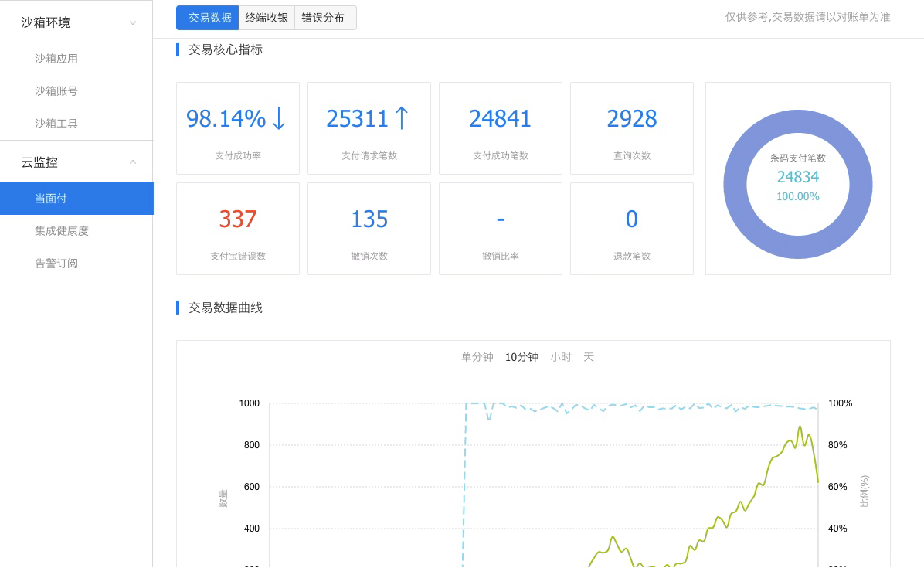Open 集成健康度 menu item
The width and height of the screenshot is (924, 568).
click(x=61, y=231)
